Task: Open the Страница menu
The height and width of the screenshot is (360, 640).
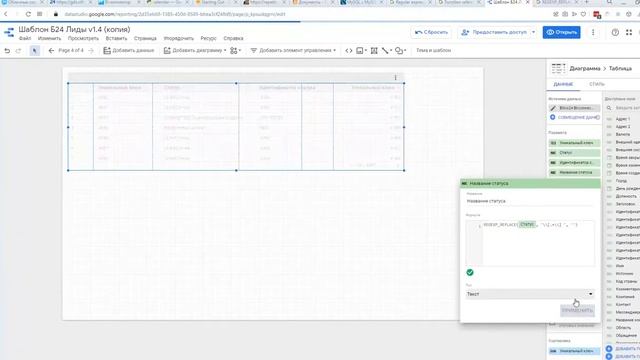Action: pos(145,38)
